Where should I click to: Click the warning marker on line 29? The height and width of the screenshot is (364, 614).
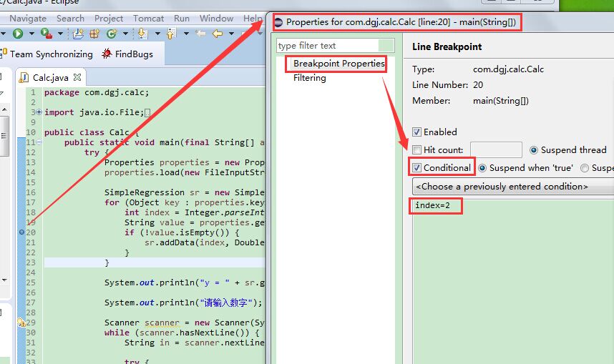pyautogui.click(x=21, y=323)
